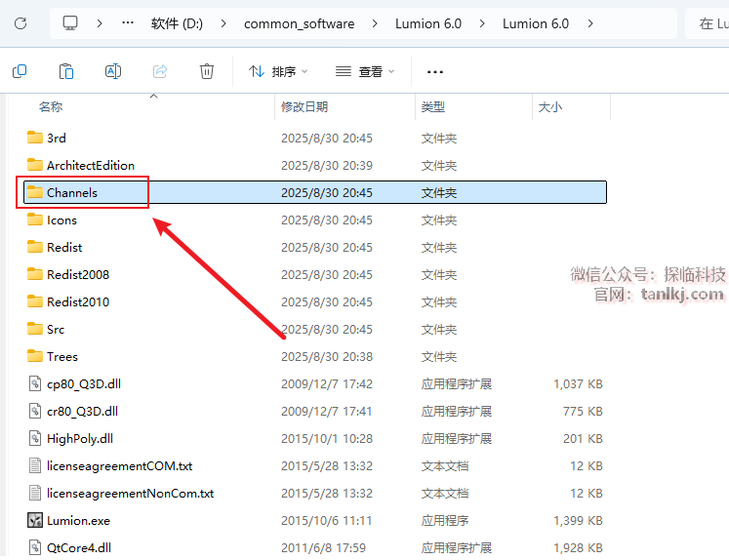Select the 3rd folder
This screenshot has width=729, height=560.
point(315,138)
